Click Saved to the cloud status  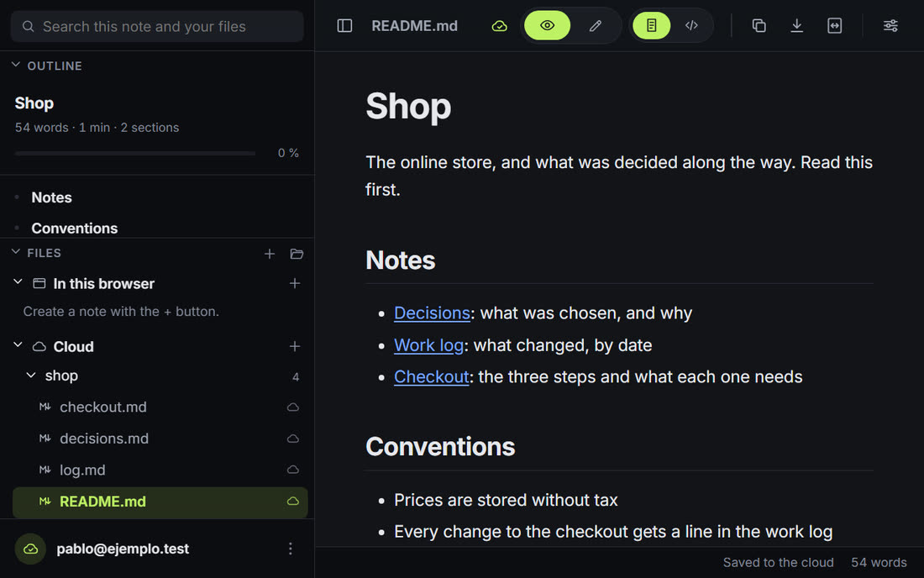(778, 563)
